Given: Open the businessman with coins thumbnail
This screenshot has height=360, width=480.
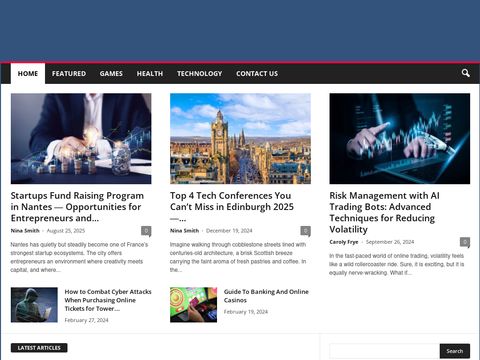Looking at the screenshot, I should click(81, 139).
